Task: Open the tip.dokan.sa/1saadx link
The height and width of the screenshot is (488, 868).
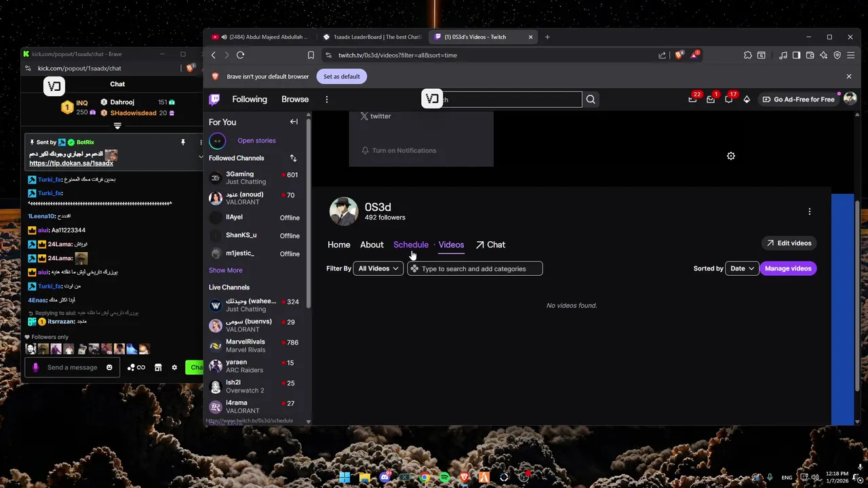Action: pyautogui.click(x=71, y=163)
